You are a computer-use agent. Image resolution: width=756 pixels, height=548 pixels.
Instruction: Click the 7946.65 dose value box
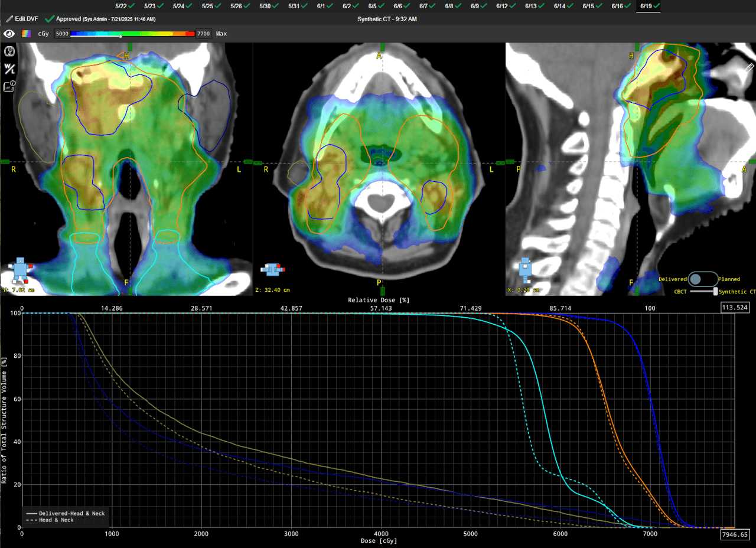coord(735,534)
